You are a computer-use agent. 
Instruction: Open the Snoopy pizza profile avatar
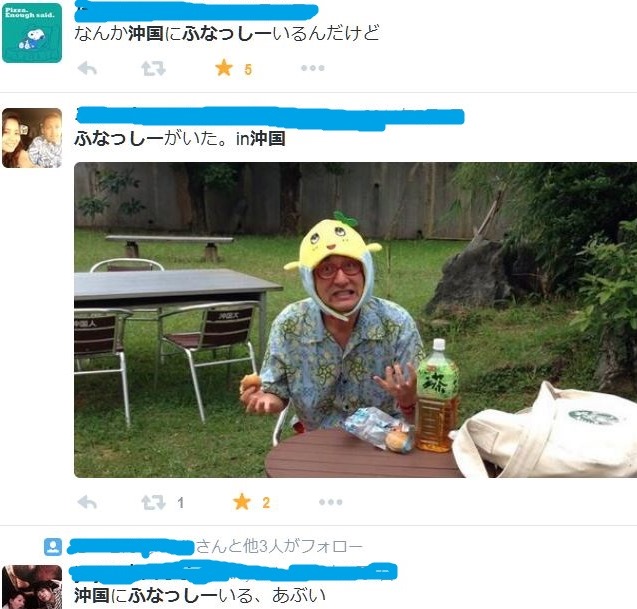pyautogui.click(x=32, y=33)
